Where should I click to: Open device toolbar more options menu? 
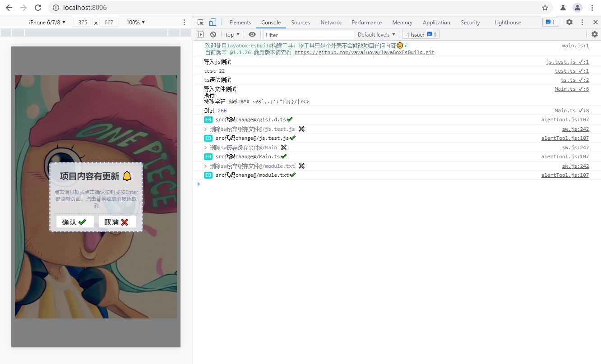tap(184, 22)
